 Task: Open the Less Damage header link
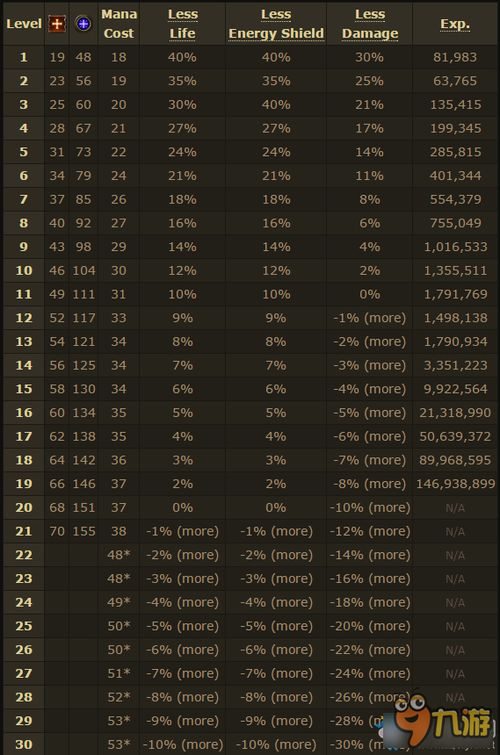pos(370,24)
